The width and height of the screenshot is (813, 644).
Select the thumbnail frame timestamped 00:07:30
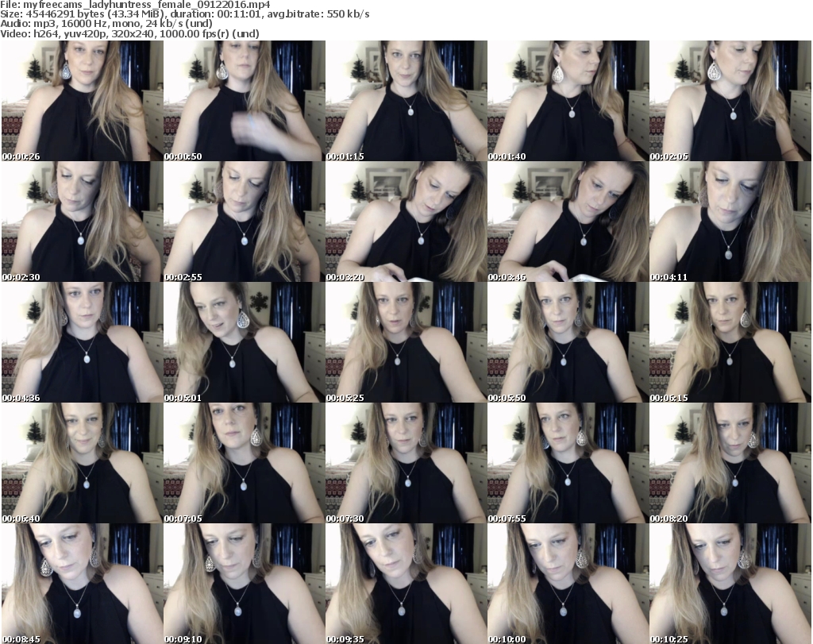pos(406,463)
